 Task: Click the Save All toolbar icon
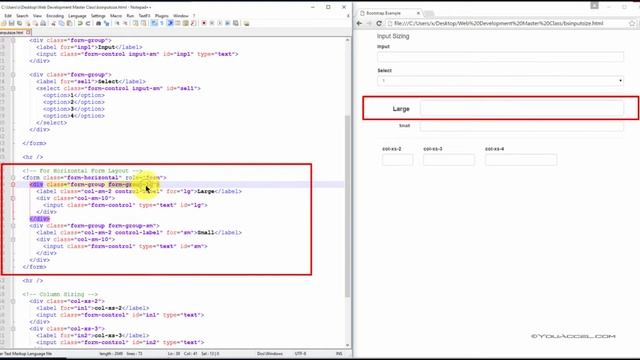[19, 23]
